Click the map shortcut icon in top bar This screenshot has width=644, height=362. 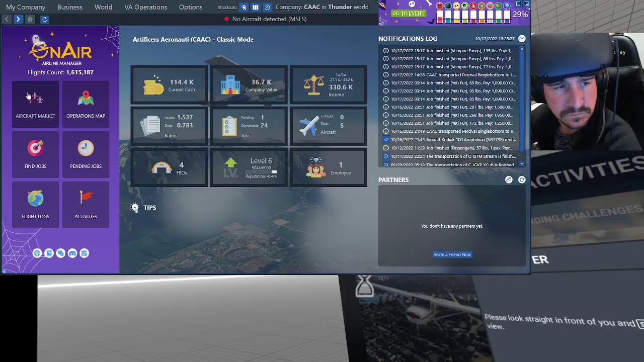click(x=256, y=8)
